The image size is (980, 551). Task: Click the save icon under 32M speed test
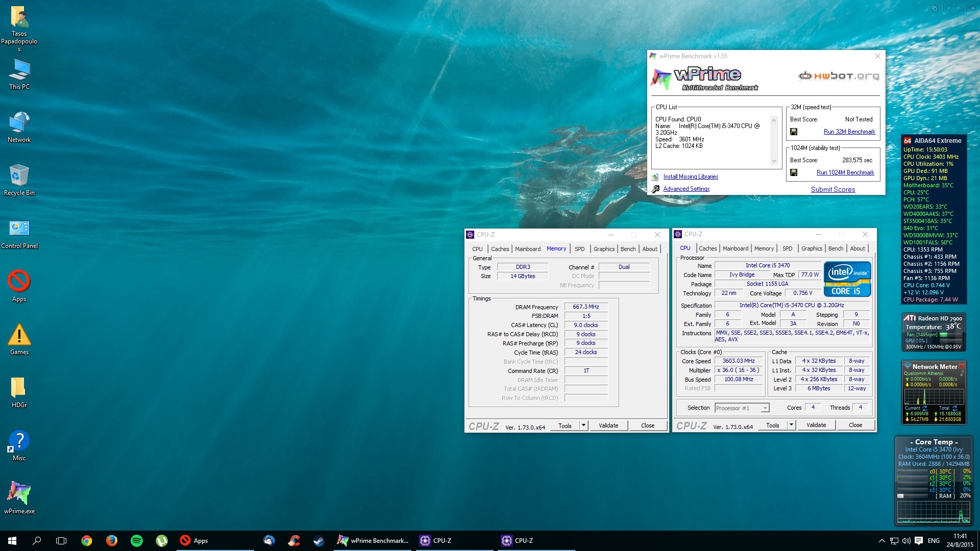pyautogui.click(x=794, y=132)
